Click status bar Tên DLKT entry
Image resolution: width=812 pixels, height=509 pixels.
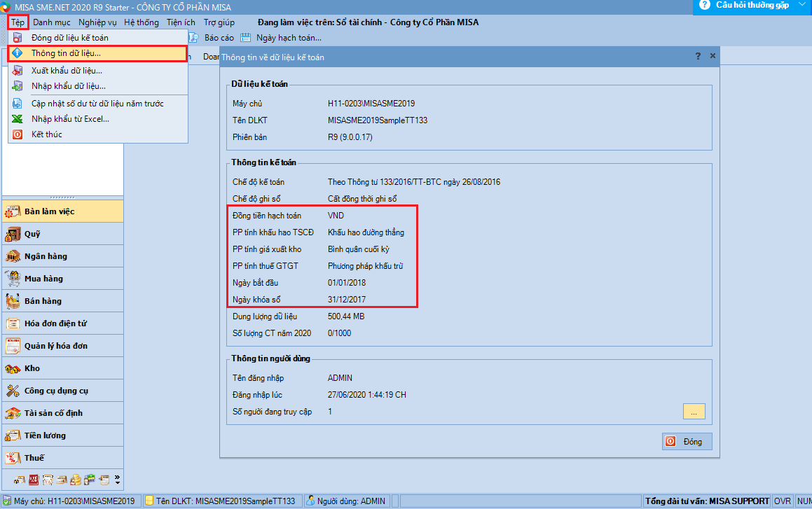(221, 501)
